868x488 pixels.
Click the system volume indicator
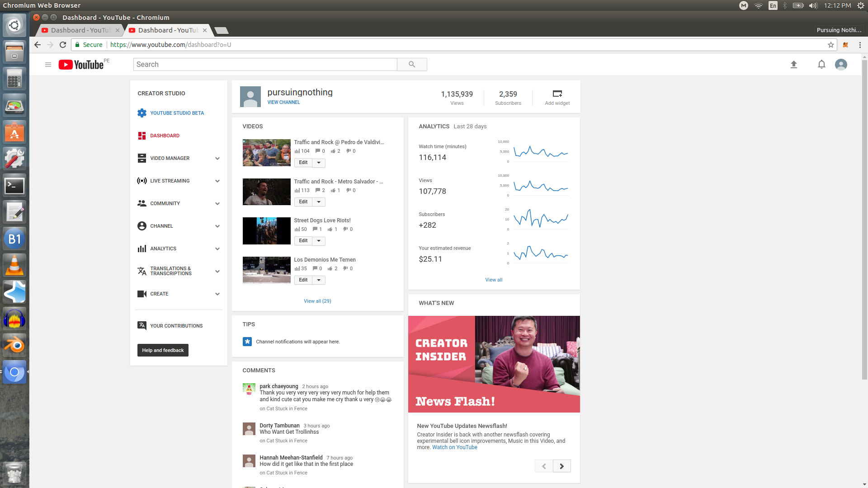coord(813,5)
